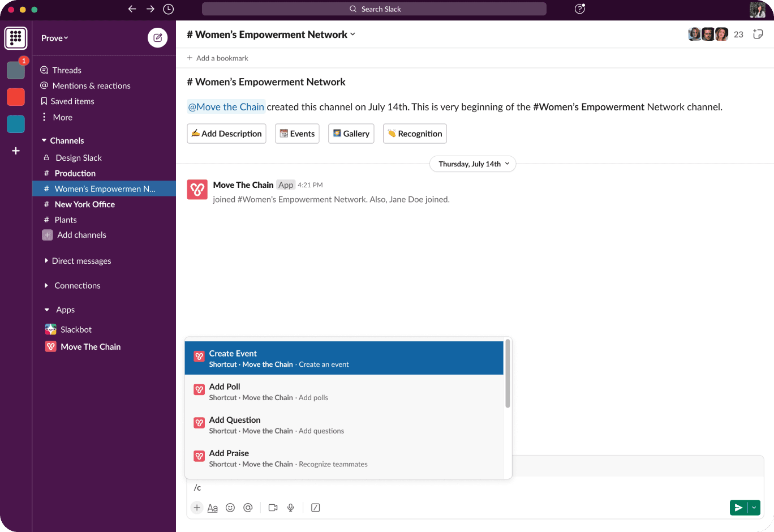Open slash shortcuts icon in composer
The image size is (774, 532).
(316, 508)
